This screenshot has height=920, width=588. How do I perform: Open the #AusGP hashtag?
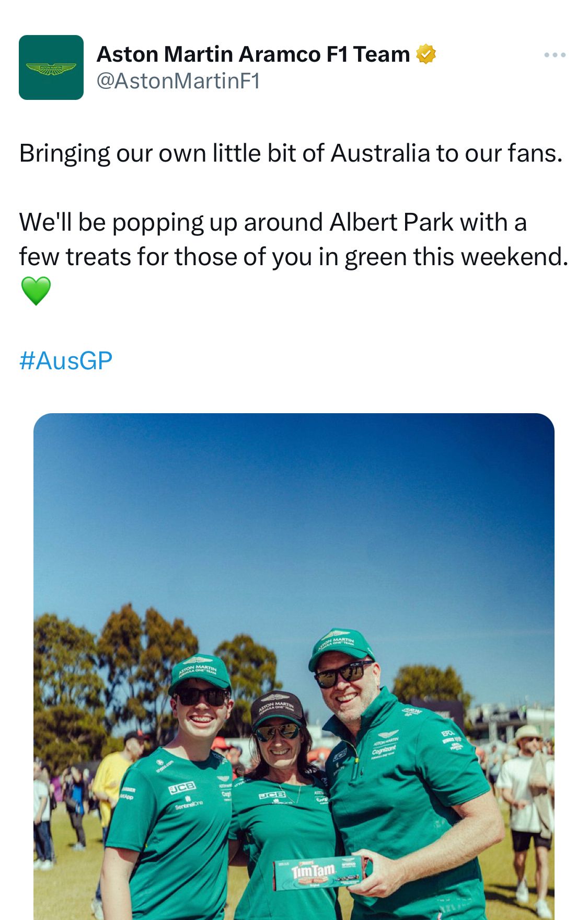pyautogui.click(x=66, y=361)
